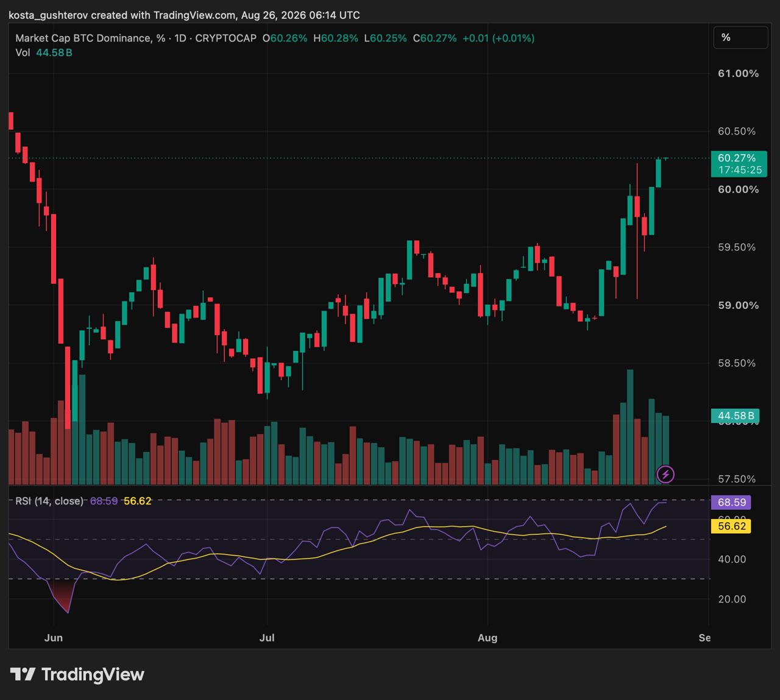Screen dimensions: 780x700
Task: Click the "60.50%" price axis label
Action: pos(737,131)
